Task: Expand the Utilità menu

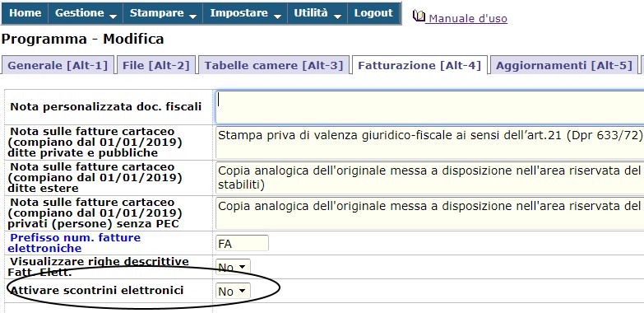Action: [x=317, y=13]
